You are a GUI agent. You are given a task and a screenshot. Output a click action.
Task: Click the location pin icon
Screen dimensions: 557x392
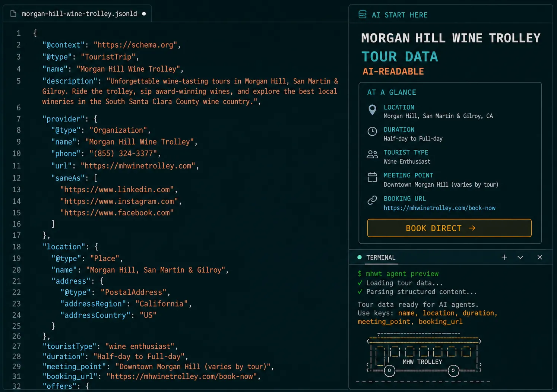[x=372, y=110]
